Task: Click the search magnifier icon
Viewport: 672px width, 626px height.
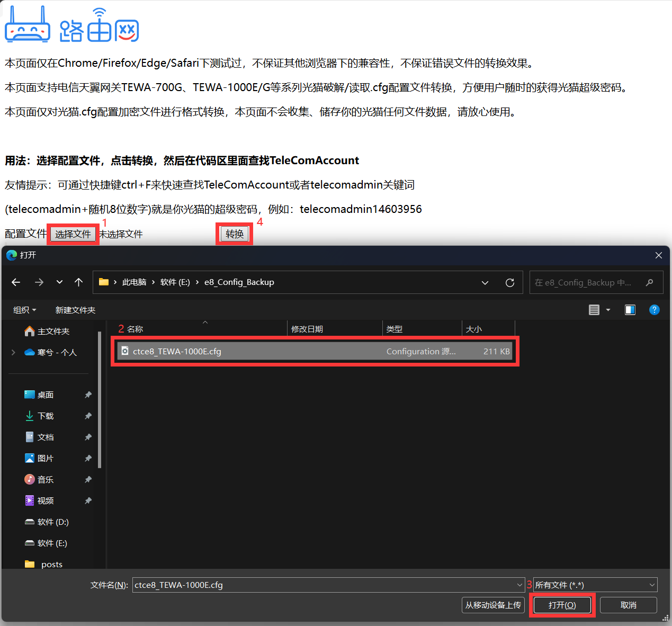Action: point(650,283)
